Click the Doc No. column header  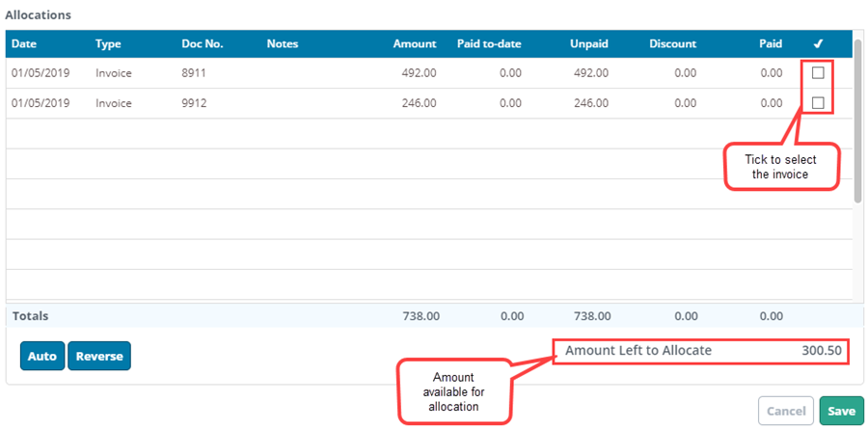coord(203,44)
